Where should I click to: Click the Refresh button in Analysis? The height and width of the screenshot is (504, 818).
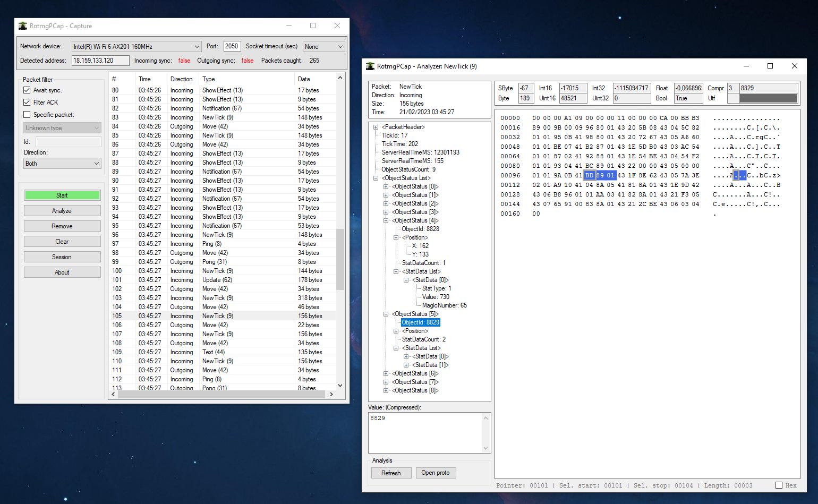(x=391, y=473)
